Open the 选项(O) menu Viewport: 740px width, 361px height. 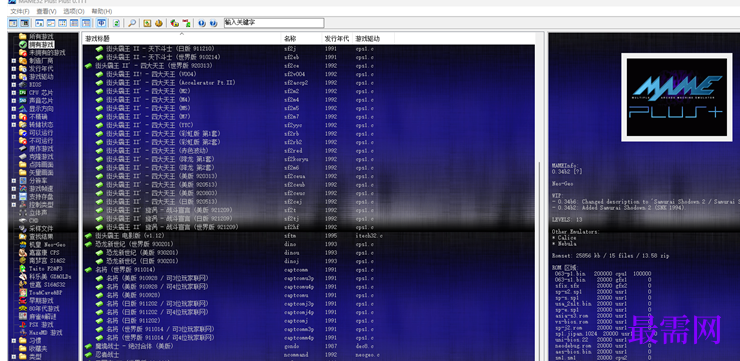tap(74, 11)
